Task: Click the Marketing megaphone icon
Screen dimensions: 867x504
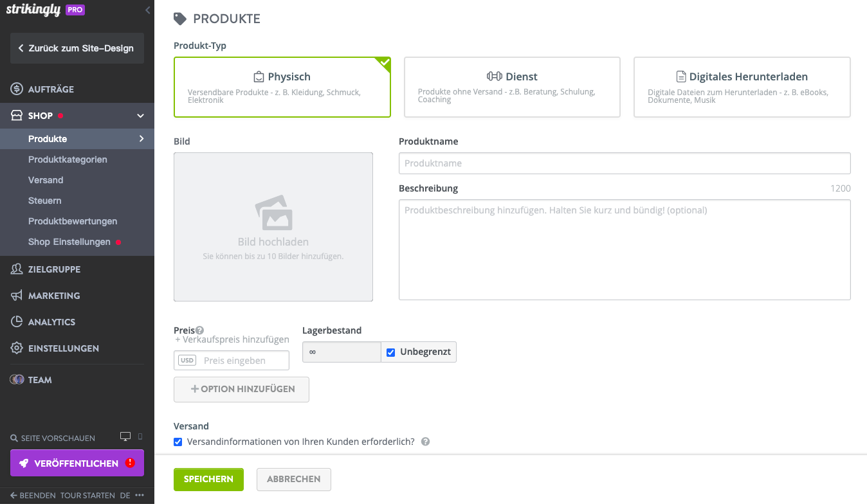Action: point(17,296)
